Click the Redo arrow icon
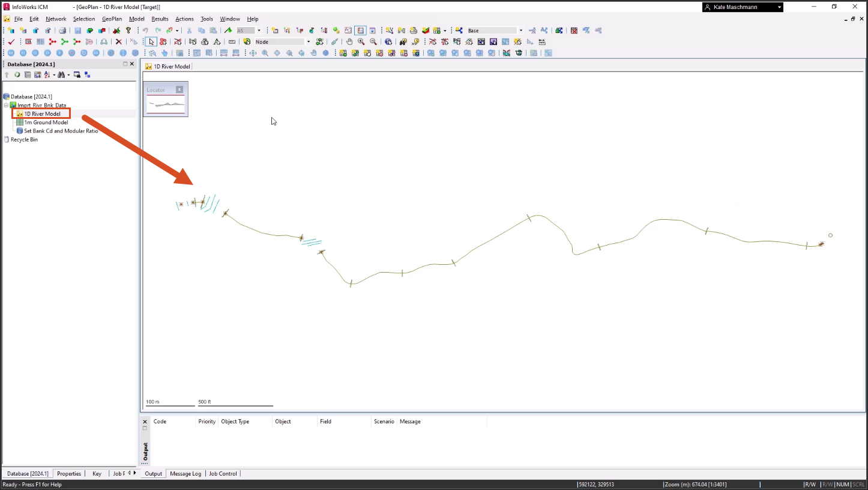868x490 pixels. point(158,31)
